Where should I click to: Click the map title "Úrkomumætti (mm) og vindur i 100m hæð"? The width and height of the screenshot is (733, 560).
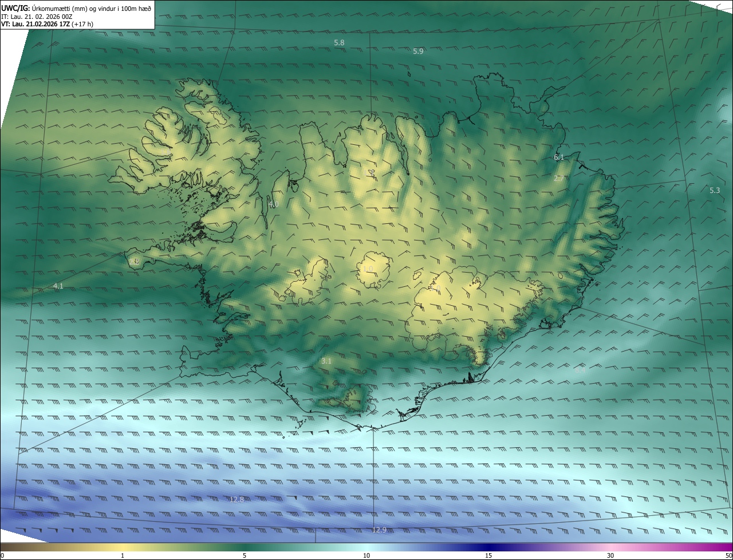coord(91,8)
